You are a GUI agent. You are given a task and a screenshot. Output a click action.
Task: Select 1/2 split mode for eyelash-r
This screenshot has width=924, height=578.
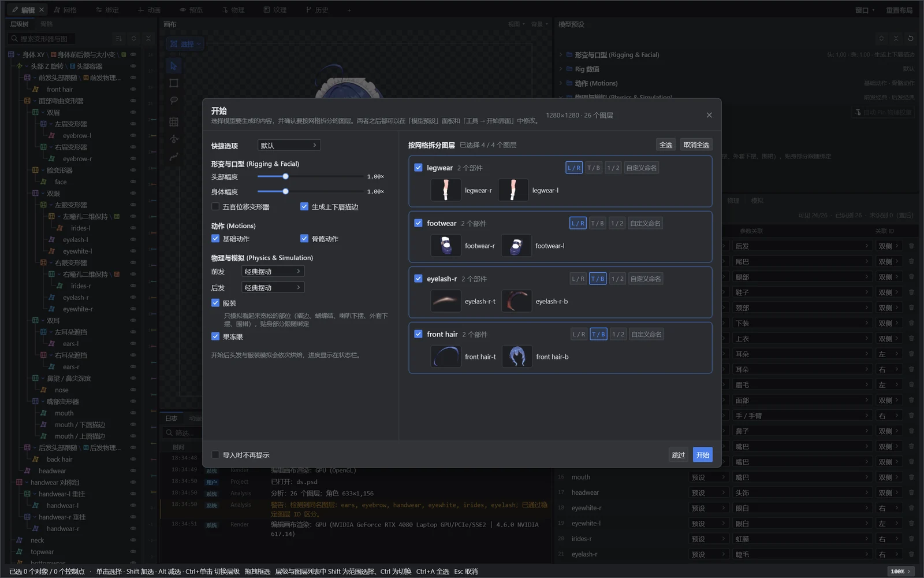[x=617, y=279]
